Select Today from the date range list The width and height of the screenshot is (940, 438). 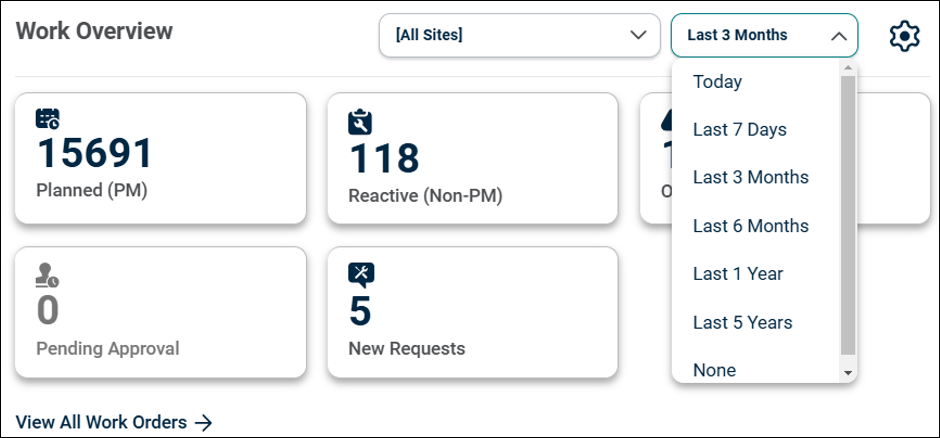click(x=717, y=82)
